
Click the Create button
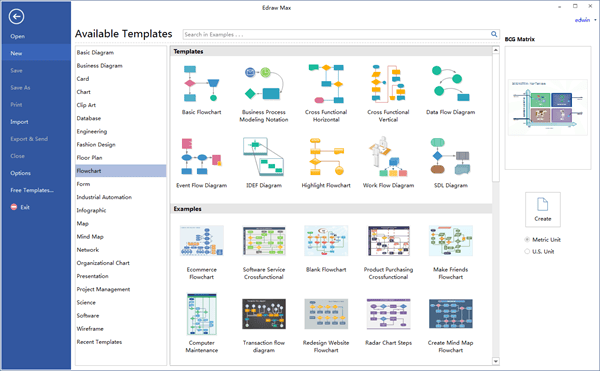[543, 209]
